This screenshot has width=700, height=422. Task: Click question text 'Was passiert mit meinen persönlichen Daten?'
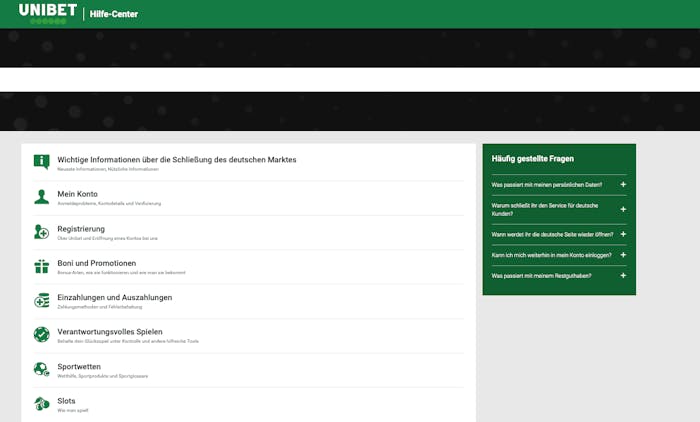tap(546, 184)
